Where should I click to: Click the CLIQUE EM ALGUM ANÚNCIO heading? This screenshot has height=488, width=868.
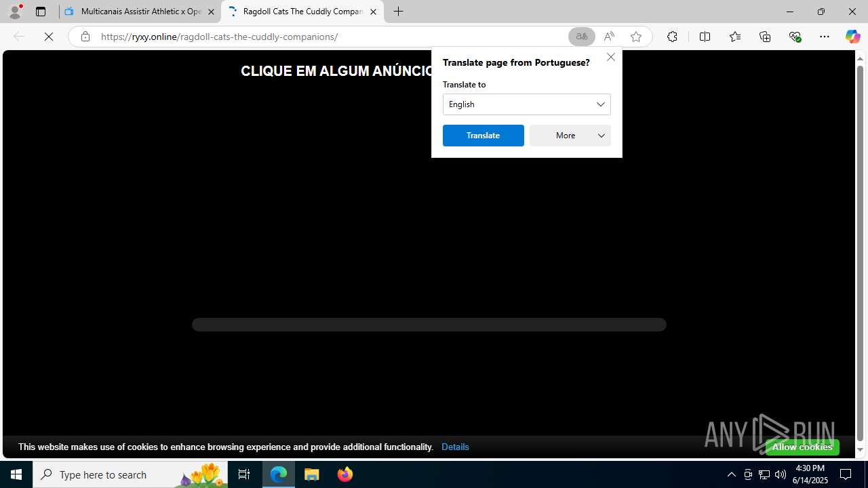coord(336,71)
